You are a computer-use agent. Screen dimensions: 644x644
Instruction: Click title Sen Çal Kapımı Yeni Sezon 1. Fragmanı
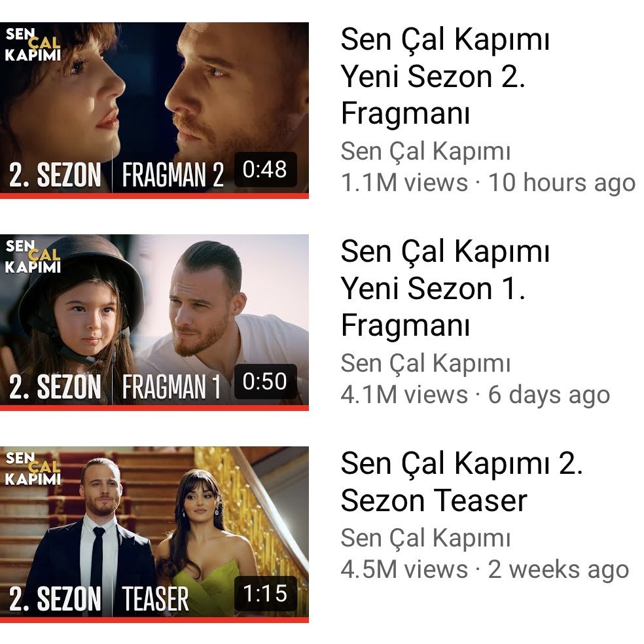pos(445,288)
